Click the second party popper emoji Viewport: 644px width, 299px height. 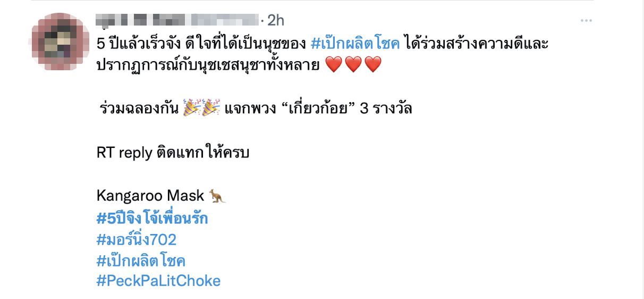(211, 108)
